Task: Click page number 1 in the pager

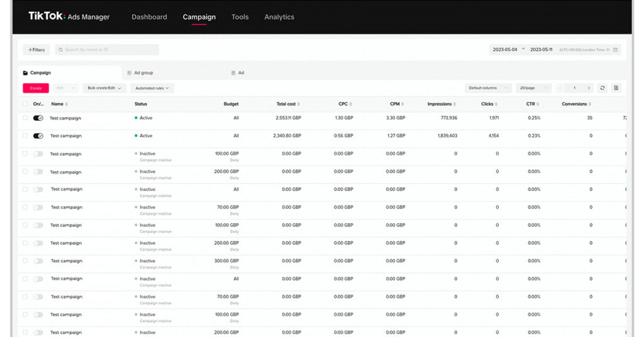Action: click(574, 88)
